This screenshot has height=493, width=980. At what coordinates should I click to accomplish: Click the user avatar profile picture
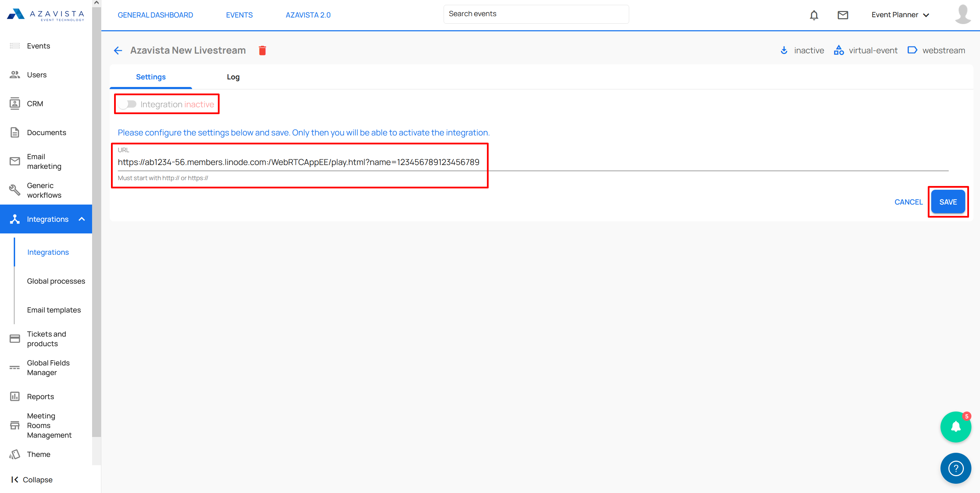click(963, 14)
